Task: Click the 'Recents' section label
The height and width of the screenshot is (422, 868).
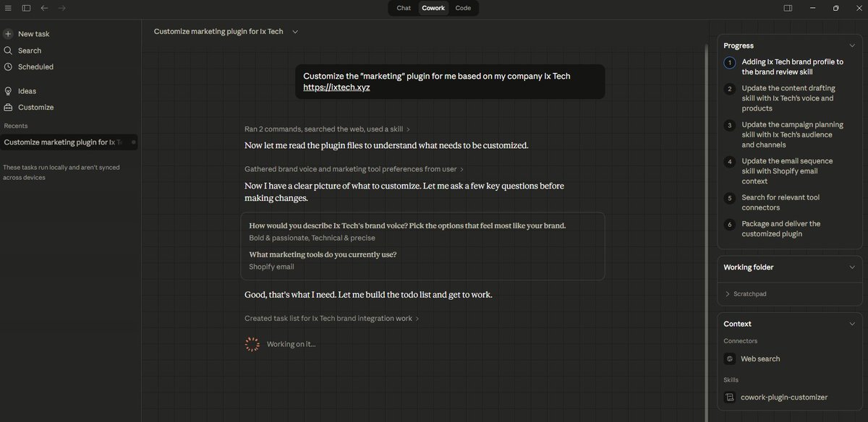Action: [16, 126]
